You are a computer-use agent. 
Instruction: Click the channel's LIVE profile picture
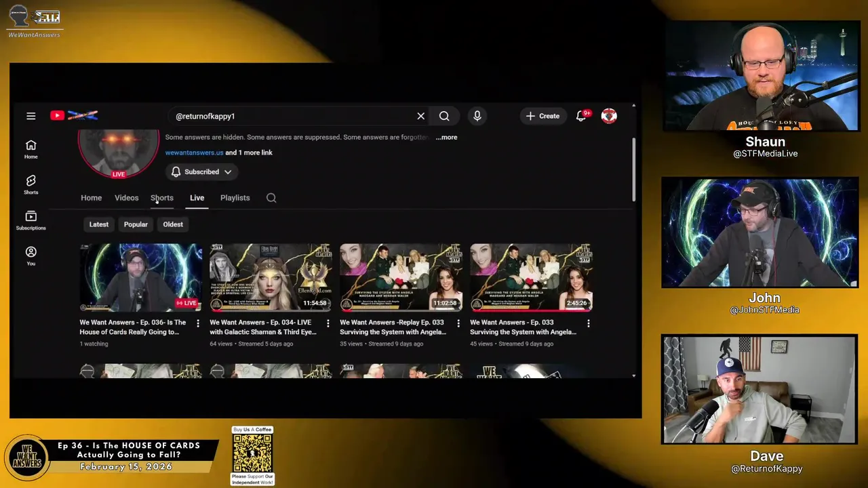click(119, 153)
